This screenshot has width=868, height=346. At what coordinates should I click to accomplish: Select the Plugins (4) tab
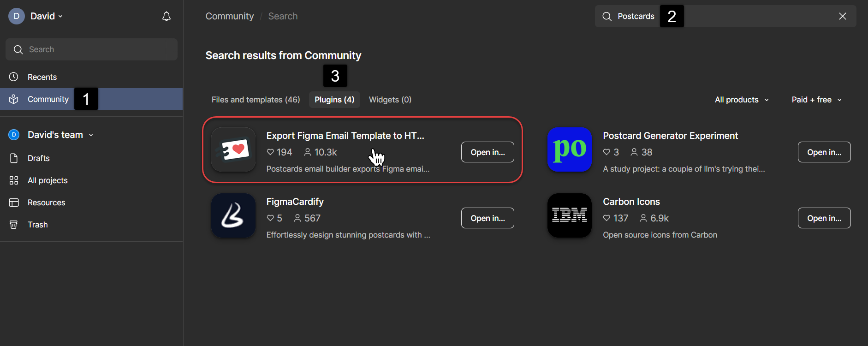click(x=334, y=100)
